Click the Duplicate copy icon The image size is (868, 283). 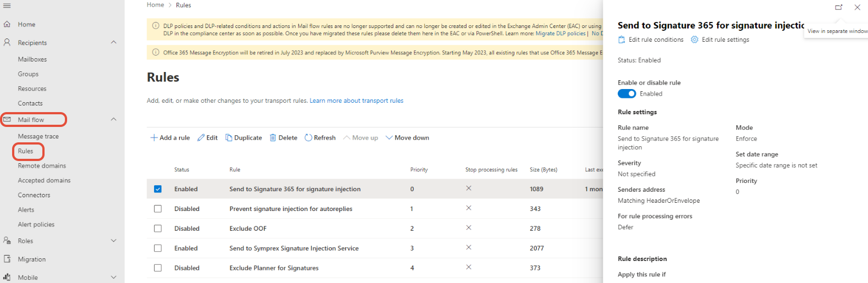229,138
